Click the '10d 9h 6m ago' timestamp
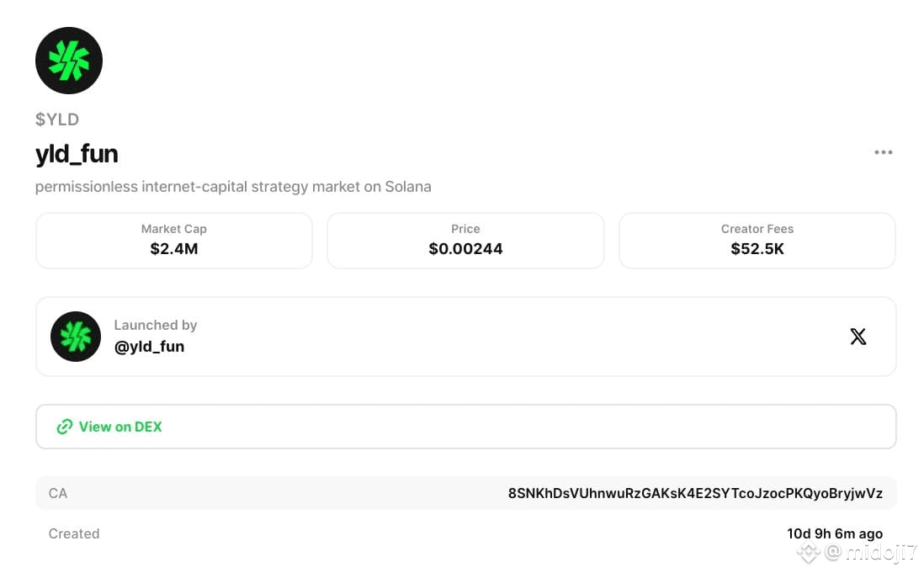 (835, 533)
